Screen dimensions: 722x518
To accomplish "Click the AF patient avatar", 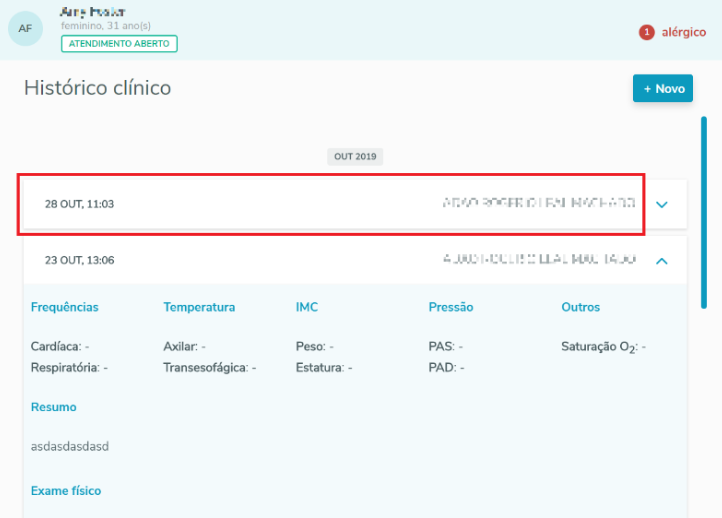I will pos(25,29).
